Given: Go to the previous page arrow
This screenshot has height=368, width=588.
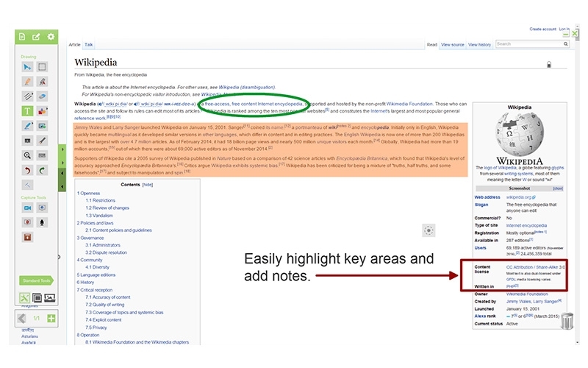Looking at the screenshot, I should click(22, 319).
